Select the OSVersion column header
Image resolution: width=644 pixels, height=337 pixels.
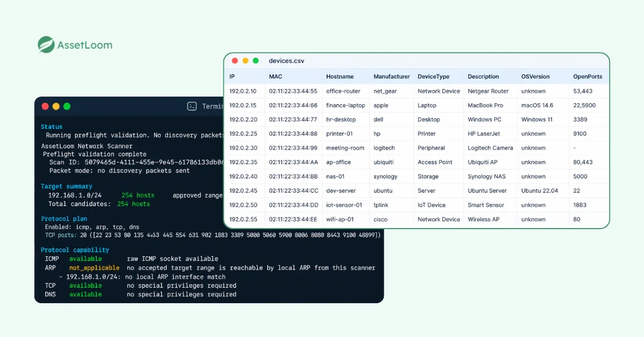click(536, 77)
